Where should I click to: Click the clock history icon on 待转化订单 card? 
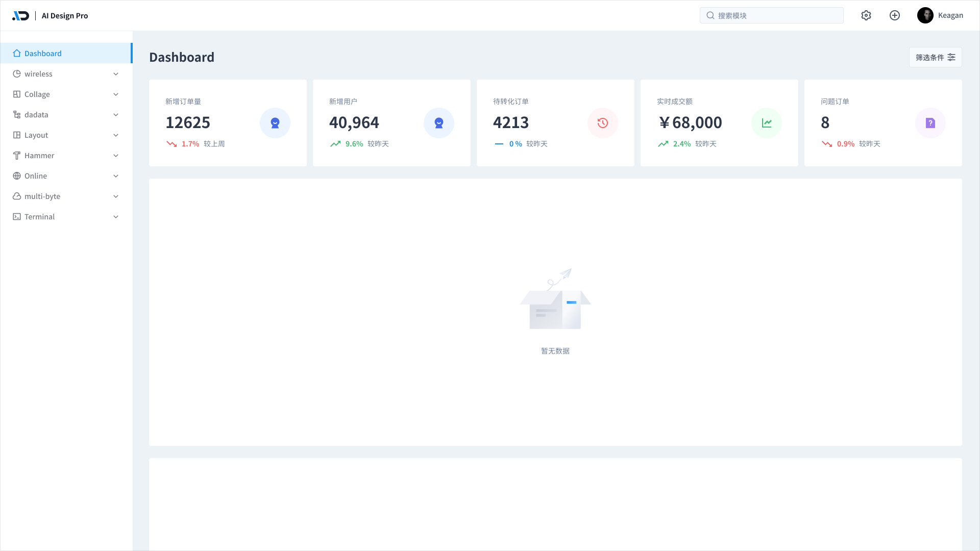[x=603, y=123]
